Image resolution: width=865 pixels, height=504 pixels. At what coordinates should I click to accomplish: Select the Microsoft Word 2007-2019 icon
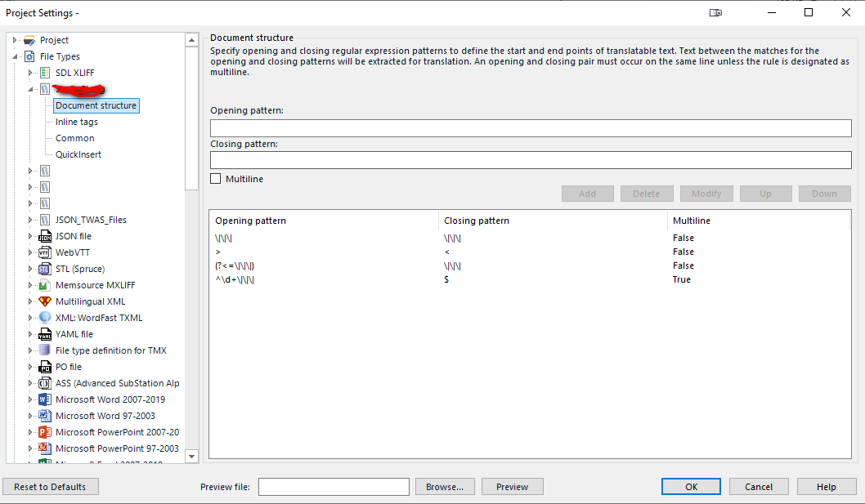(x=43, y=399)
